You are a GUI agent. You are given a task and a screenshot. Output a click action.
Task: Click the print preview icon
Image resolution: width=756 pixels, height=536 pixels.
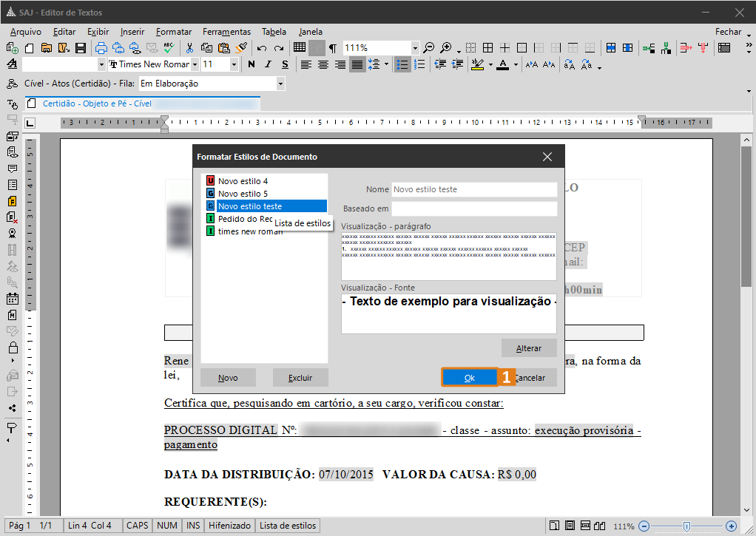click(135, 48)
